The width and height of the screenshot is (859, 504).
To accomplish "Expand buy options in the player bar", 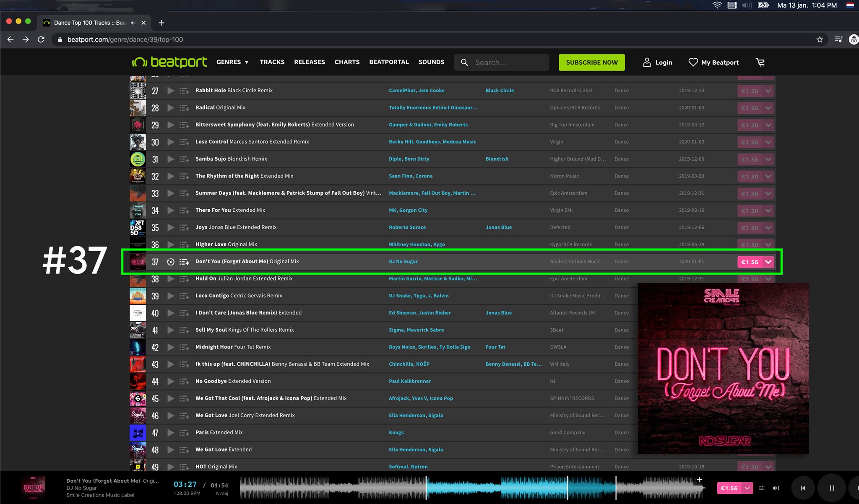I will coord(747,488).
